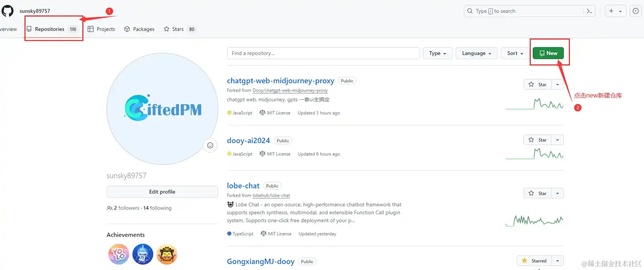Open the GitHub logo home link
The height and width of the screenshot is (270, 644).
click(x=7, y=11)
